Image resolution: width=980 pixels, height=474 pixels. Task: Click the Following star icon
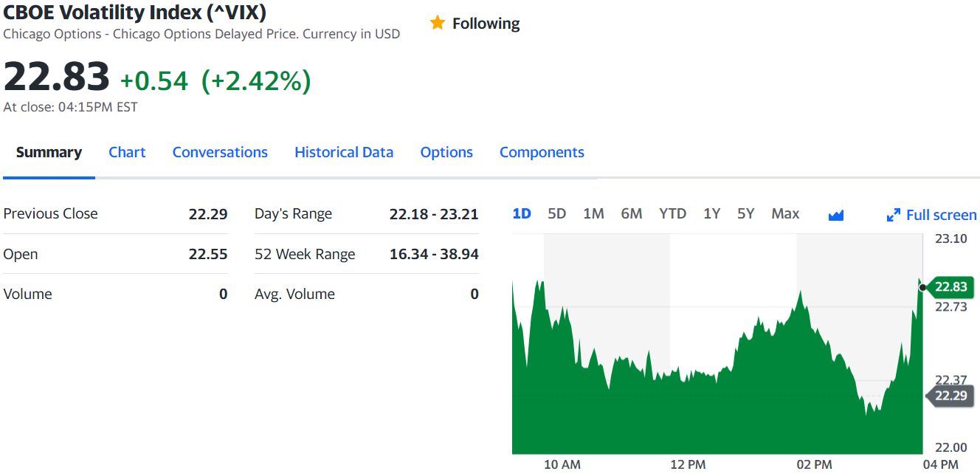(x=438, y=23)
